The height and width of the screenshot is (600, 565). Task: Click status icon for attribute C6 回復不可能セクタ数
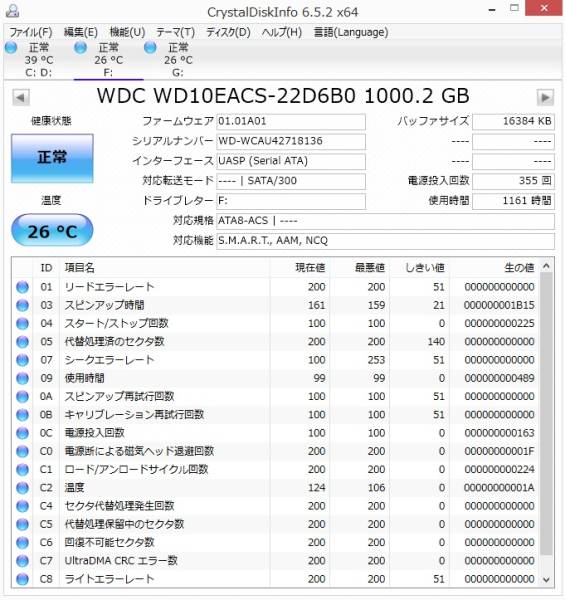[x=23, y=543]
